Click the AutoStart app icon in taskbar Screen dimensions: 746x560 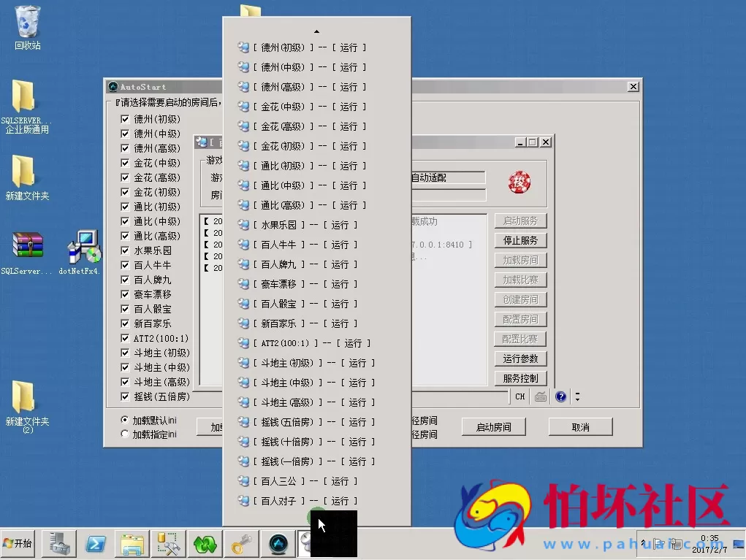[x=278, y=543]
